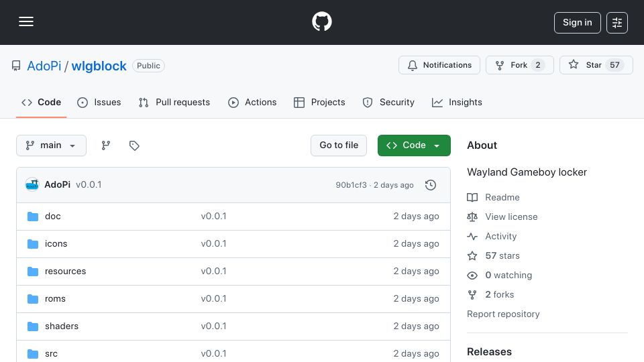Switch to the Issues tab
This screenshot has width=644, height=362.
coord(99,102)
